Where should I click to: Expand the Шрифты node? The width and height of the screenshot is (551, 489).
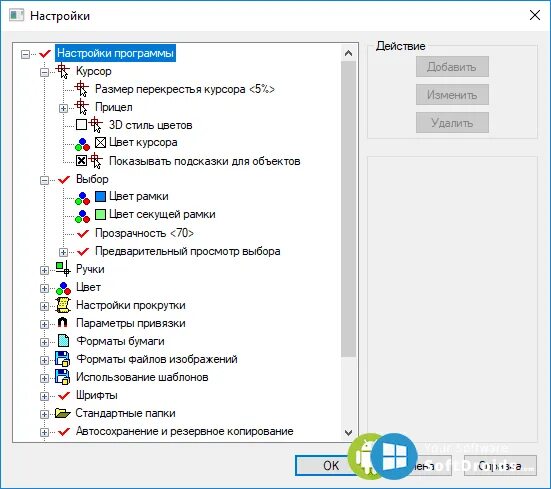click(x=44, y=396)
